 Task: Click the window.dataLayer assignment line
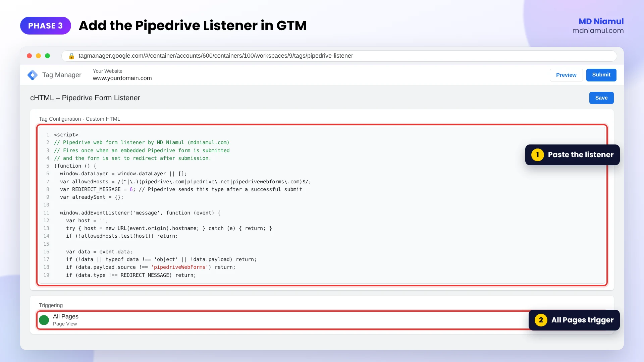click(x=123, y=174)
